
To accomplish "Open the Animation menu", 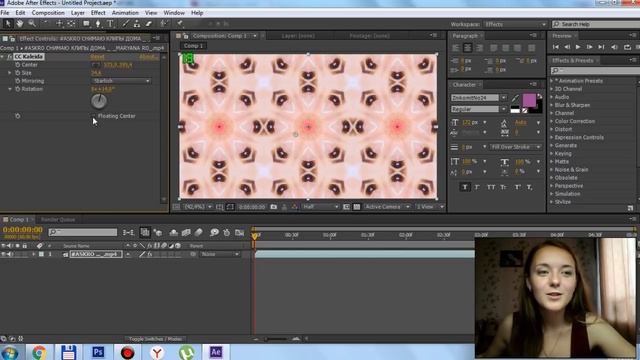I will click(125, 13).
